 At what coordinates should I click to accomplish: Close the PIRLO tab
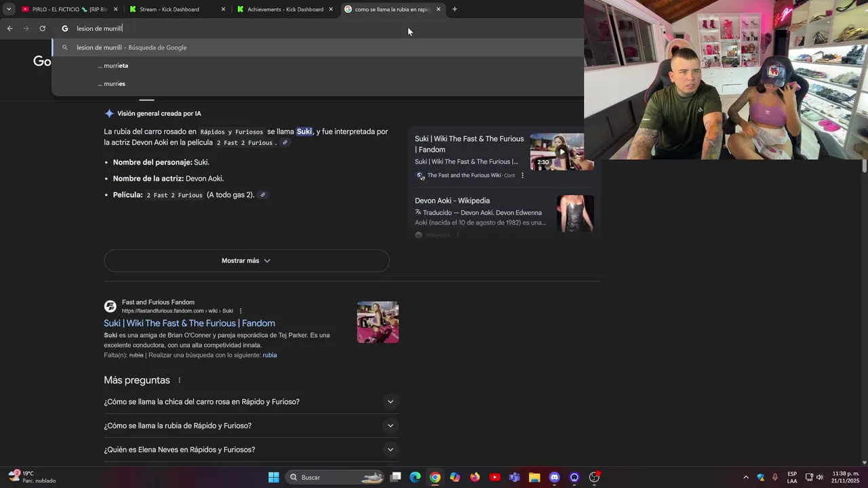[116, 9]
